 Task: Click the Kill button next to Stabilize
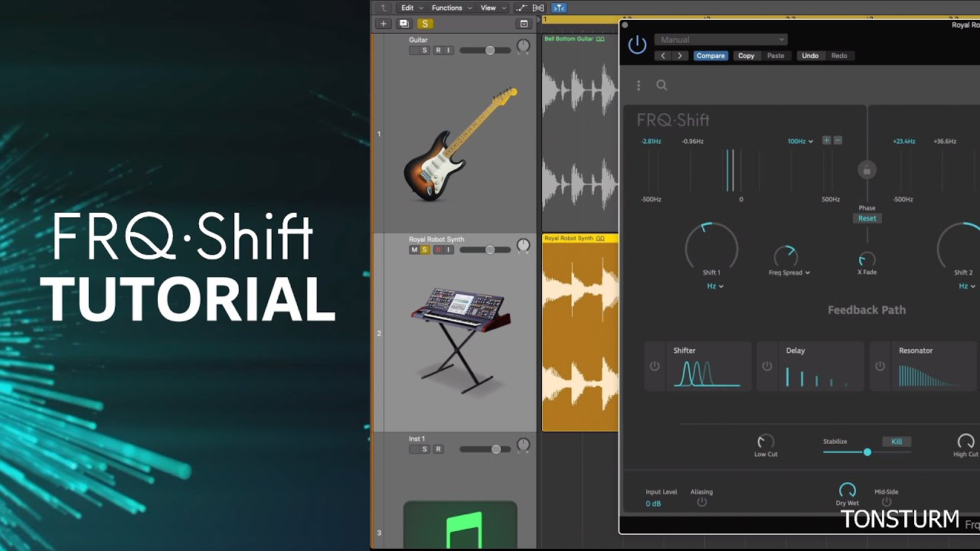pyautogui.click(x=897, y=442)
